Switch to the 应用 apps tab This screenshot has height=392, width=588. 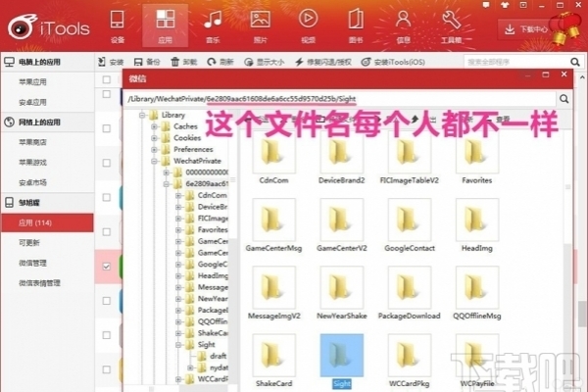[165, 26]
